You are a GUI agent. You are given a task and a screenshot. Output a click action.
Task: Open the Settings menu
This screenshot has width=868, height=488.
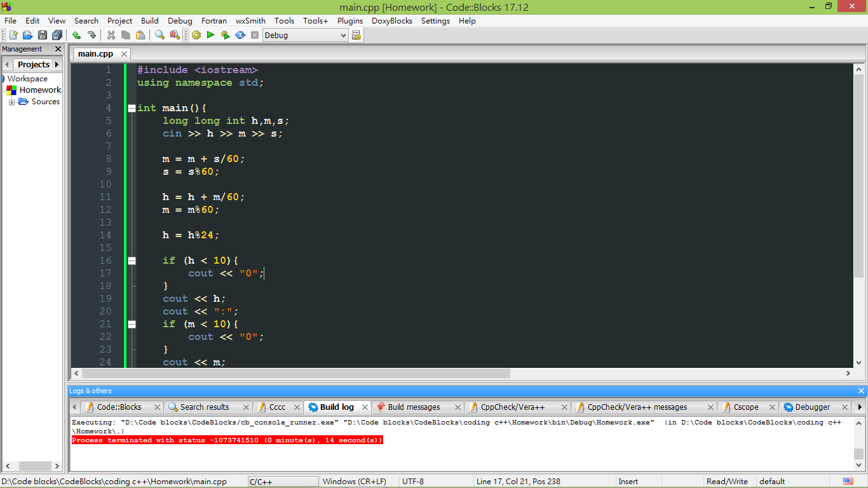pos(435,20)
